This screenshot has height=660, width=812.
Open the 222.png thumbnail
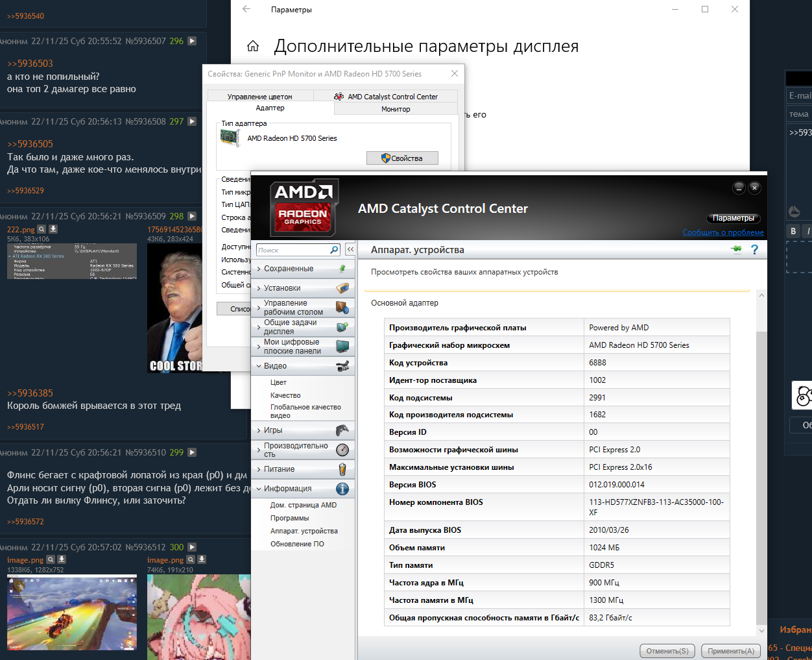(72, 261)
